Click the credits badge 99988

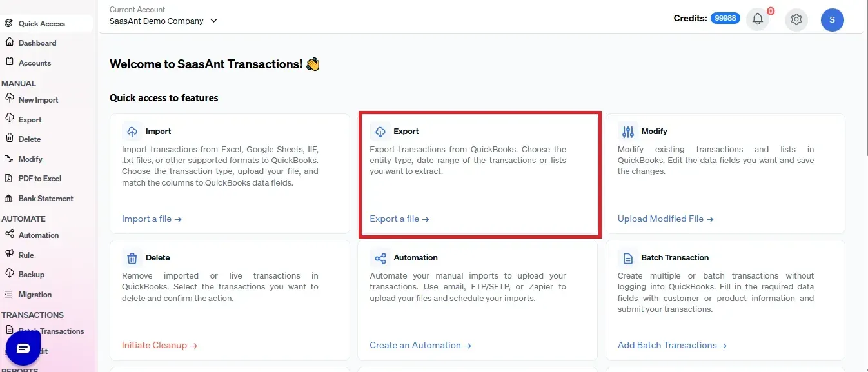click(725, 19)
